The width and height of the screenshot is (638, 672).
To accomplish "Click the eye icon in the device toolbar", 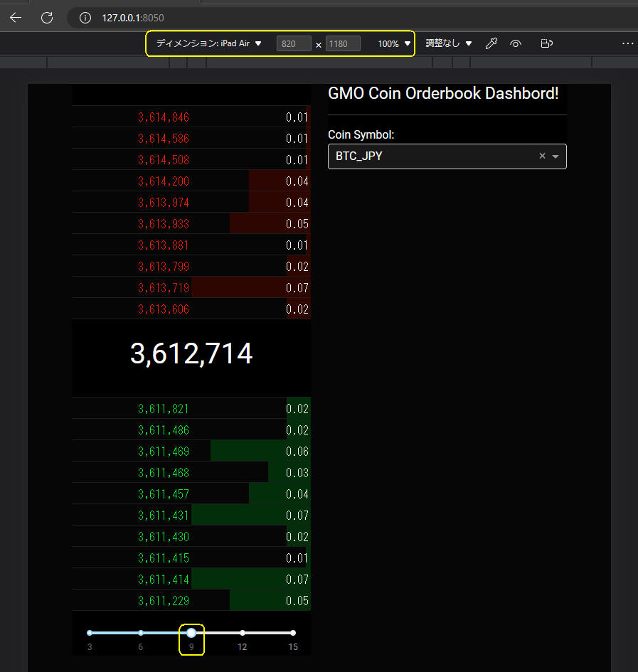I will tap(516, 43).
